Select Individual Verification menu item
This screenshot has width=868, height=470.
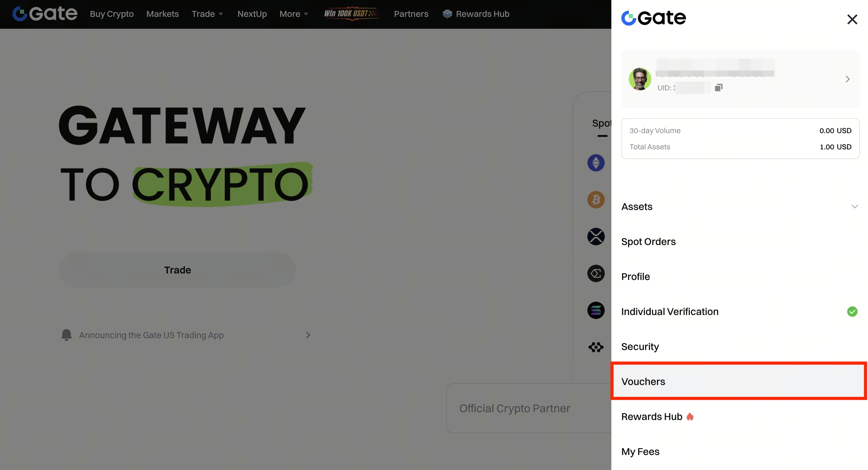(x=739, y=312)
